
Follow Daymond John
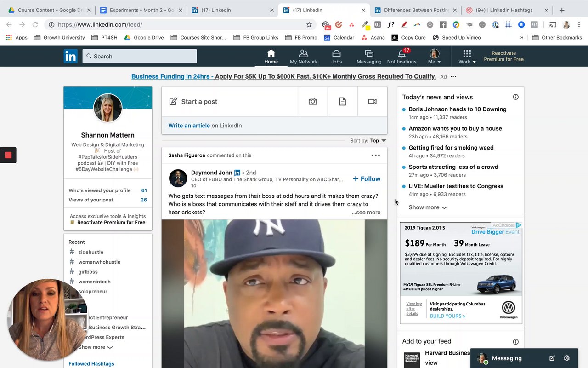pos(367,179)
